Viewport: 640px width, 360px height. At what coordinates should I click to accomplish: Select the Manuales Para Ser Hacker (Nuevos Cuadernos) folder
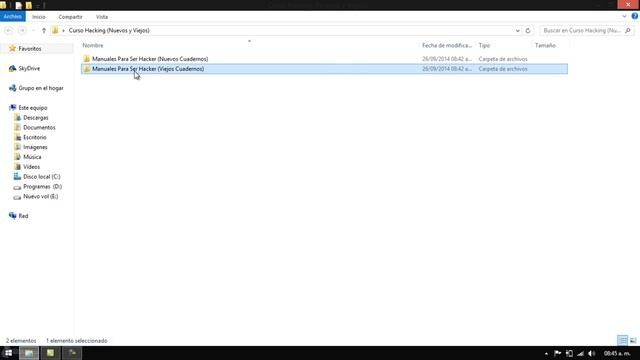coord(150,59)
